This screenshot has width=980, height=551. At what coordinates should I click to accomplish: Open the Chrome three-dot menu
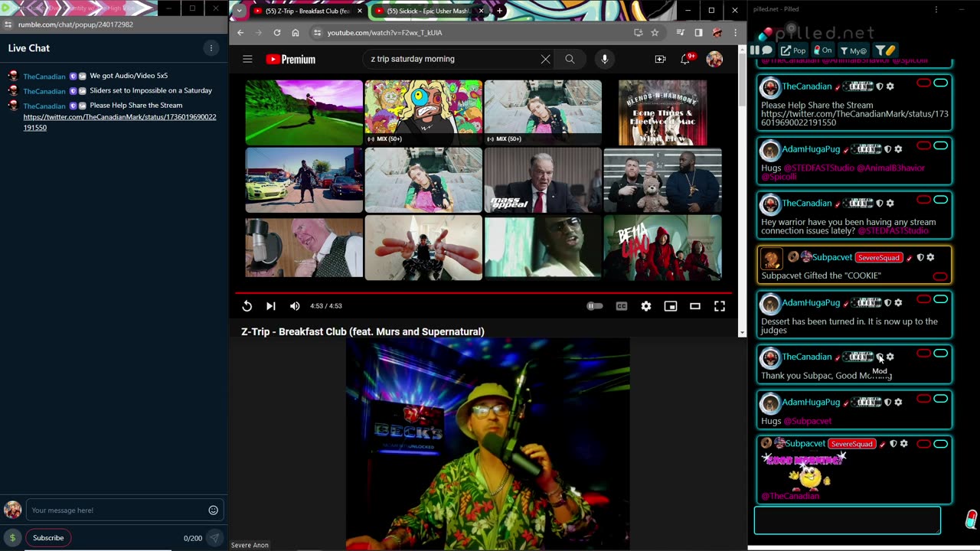tap(735, 33)
